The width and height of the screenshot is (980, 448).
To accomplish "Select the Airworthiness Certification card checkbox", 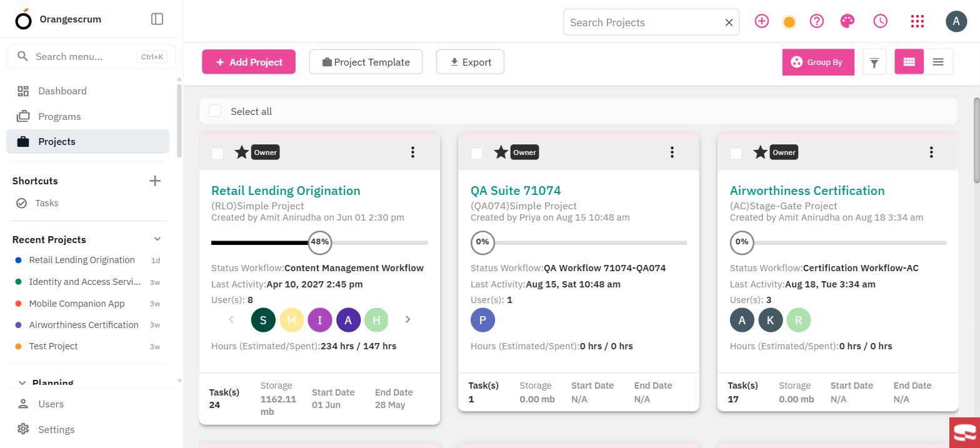I will click(736, 153).
